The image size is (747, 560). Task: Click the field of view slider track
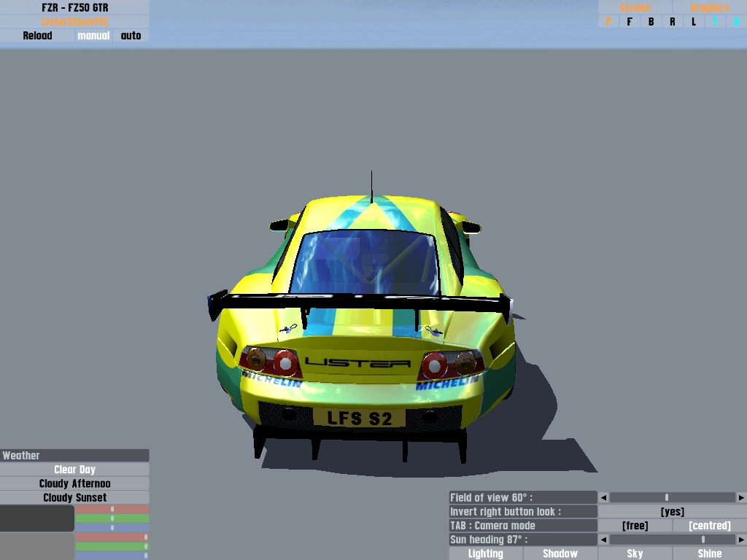pyautogui.click(x=673, y=497)
